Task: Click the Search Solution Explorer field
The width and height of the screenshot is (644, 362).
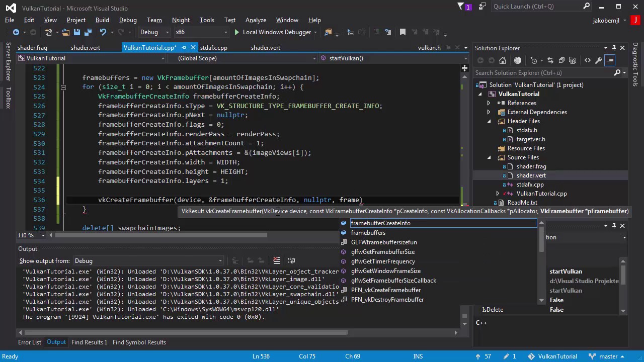Action: click(543, 73)
